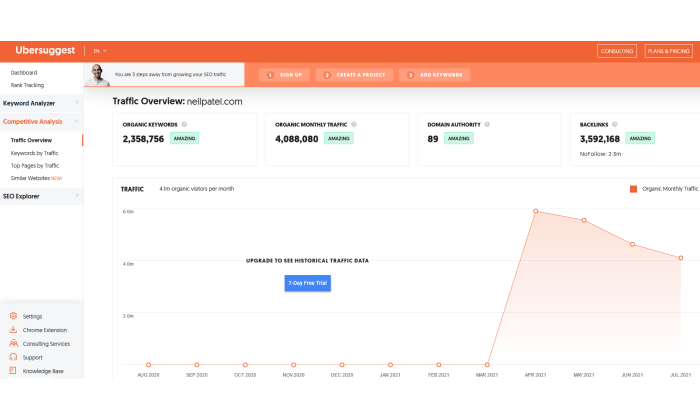Screen dimensions: 700x420
Task: Click the JUN 2021 data point
Action: pyautogui.click(x=632, y=245)
